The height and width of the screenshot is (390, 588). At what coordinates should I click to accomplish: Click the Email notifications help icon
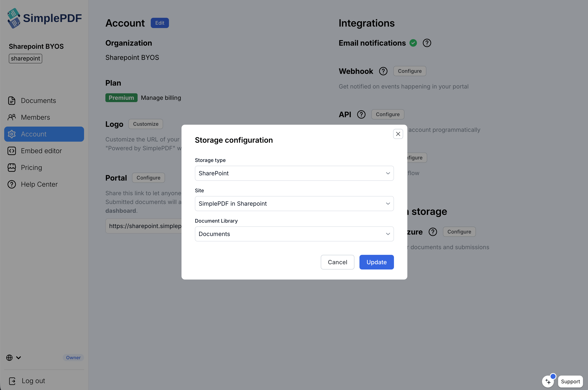427,43
